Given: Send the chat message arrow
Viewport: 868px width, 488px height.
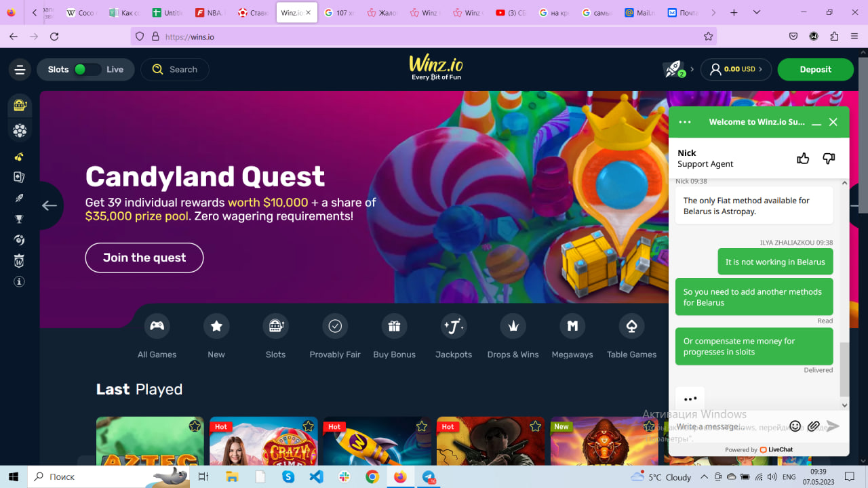Looking at the screenshot, I should pyautogui.click(x=833, y=426).
